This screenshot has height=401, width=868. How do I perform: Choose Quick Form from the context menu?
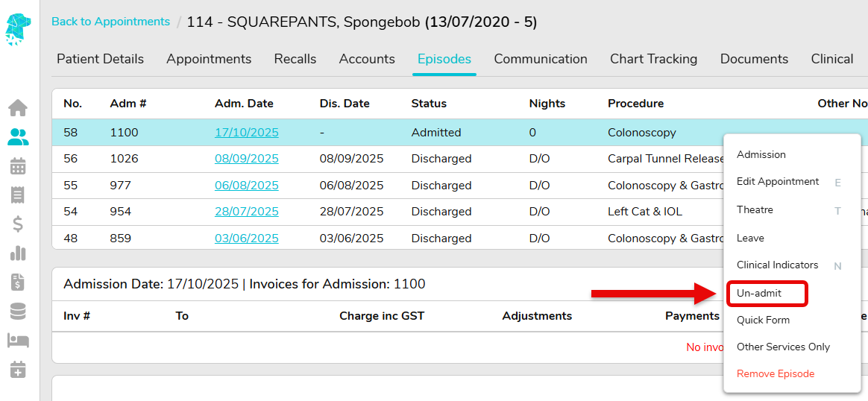[763, 320]
